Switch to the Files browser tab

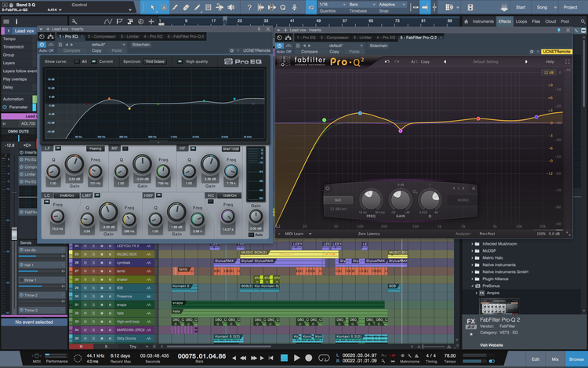point(536,21)
